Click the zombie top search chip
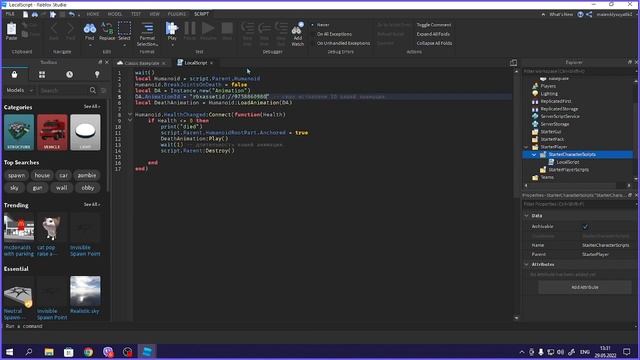 (87, 176)
